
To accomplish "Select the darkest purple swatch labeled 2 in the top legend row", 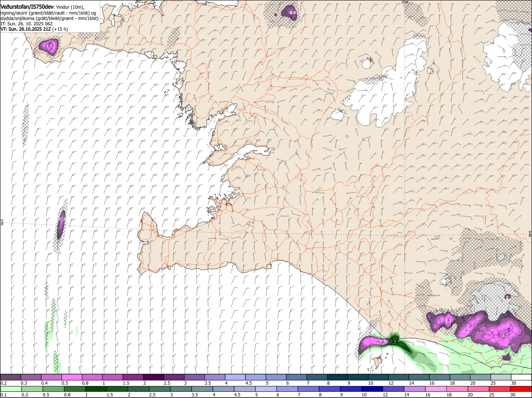I will [x=153, y=377].
